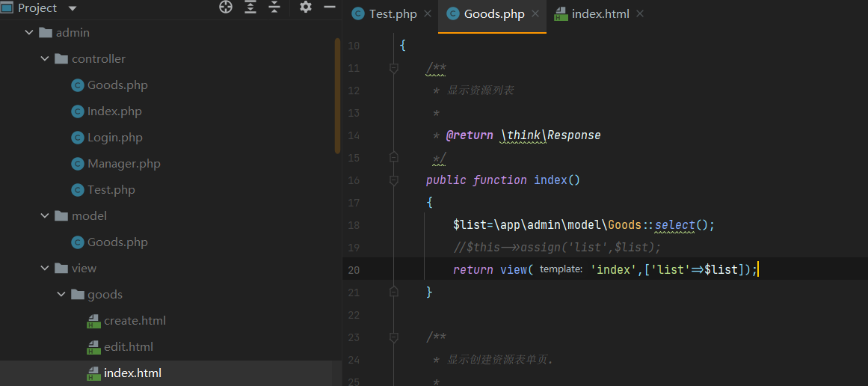
Task: Fold doc comment at line 23
Action: (393, 337)
